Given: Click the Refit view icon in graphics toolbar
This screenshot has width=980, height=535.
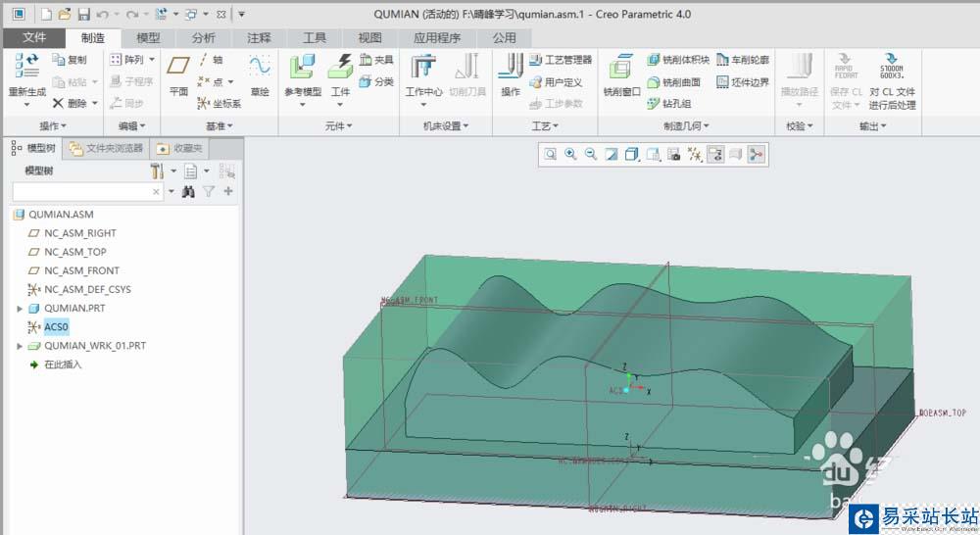Looking at the screenshot, I should (x=550, y=154).
